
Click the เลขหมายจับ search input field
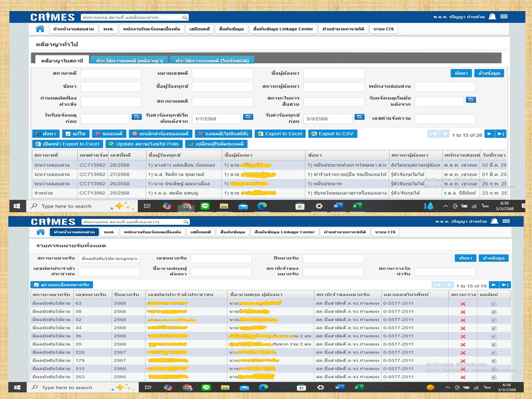point(221,259)
